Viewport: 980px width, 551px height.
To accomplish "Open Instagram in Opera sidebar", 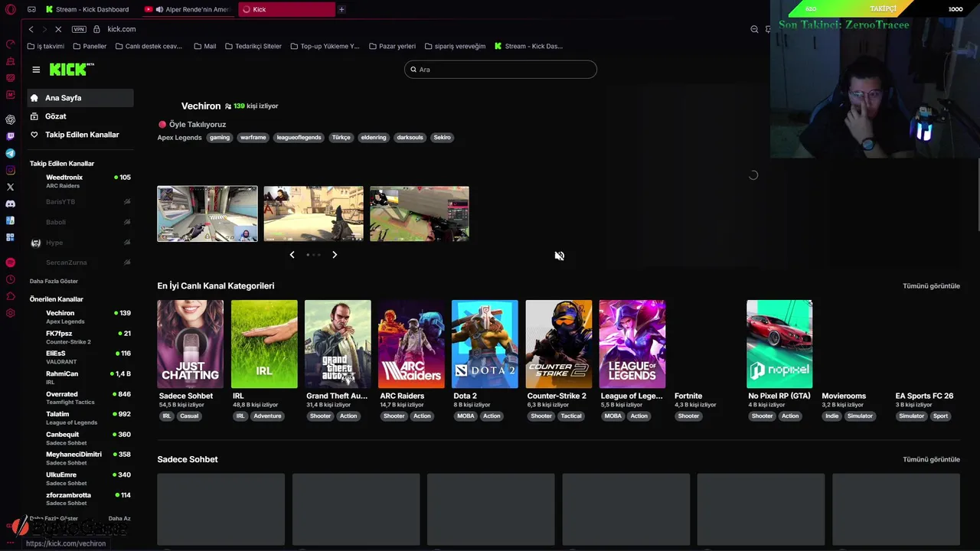I will click(x=11, y=170).
